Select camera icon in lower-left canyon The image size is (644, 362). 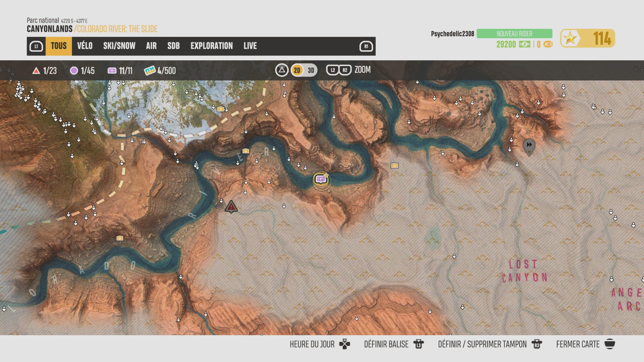[x=120, y=238]
